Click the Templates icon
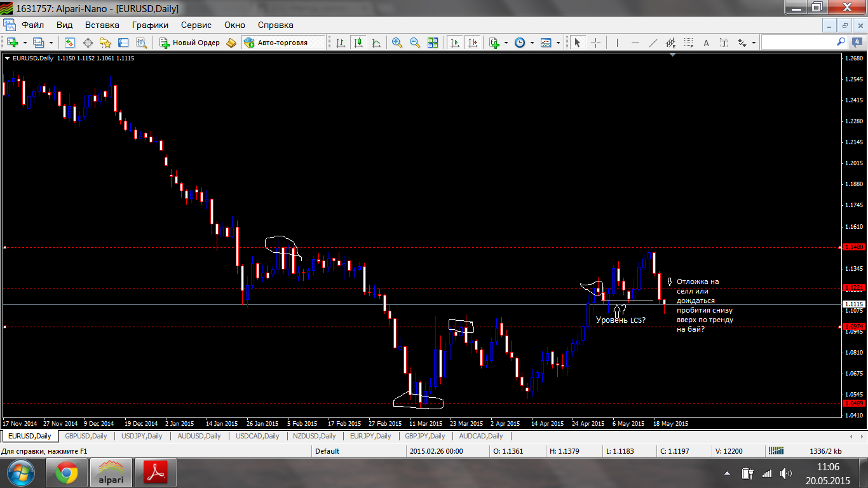Image resolution: width=868 pixels, height=488 pixels. click(546, 43)
